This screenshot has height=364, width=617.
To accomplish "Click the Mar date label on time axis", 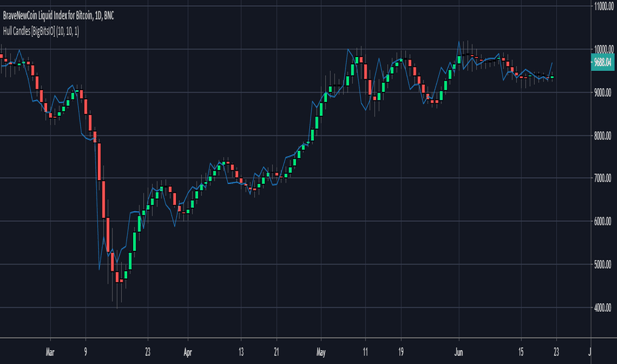I will [50, 352].
